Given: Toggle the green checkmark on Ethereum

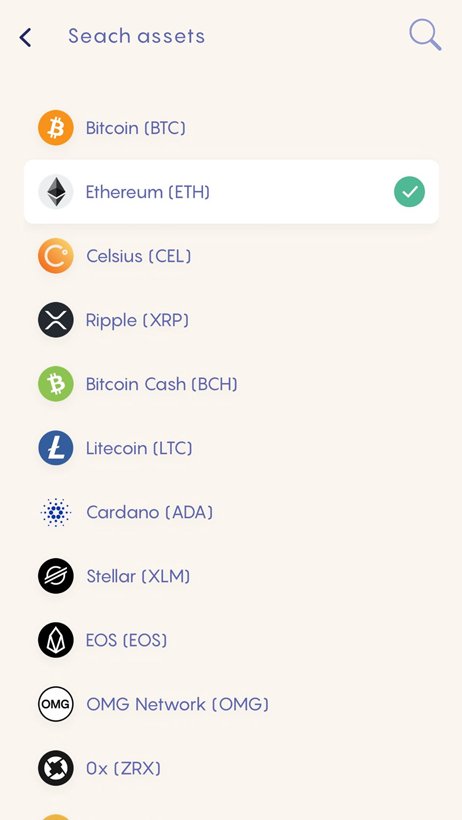Looking at the screenshot, I should (x=409, y=192).
